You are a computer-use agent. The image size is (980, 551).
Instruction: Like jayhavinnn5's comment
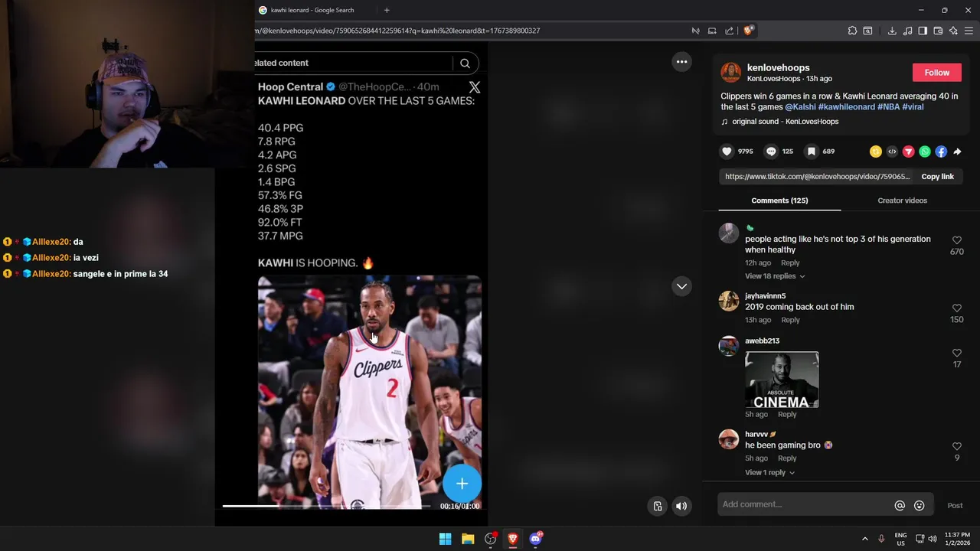[x=956, y=308]
